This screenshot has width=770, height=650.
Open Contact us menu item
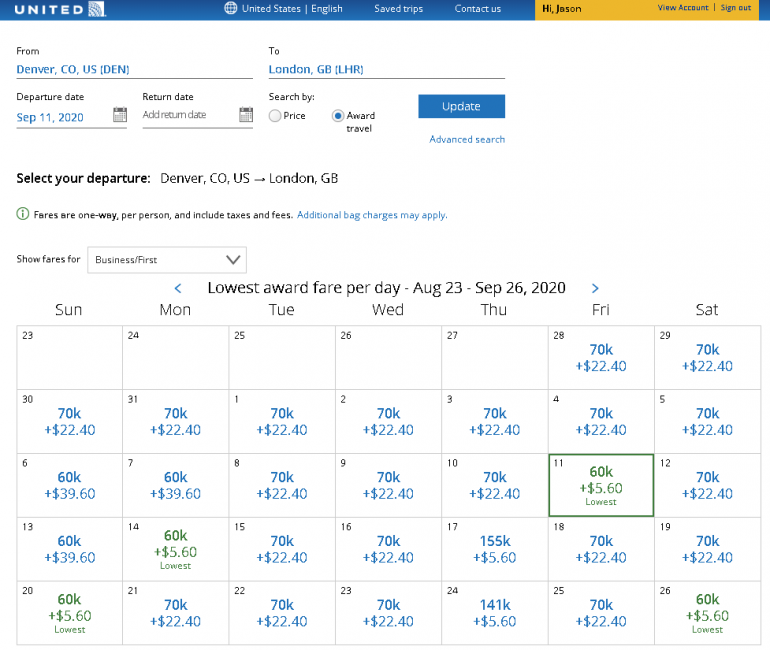coord(478,9)
